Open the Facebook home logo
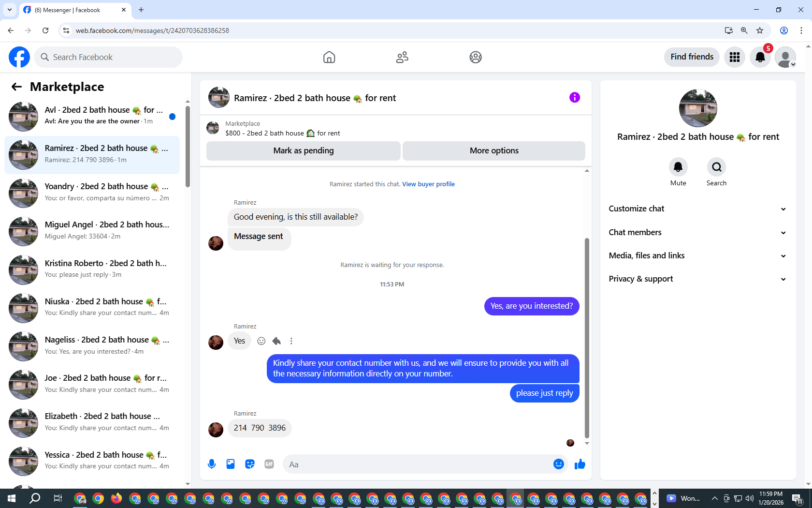 point(19,57)
